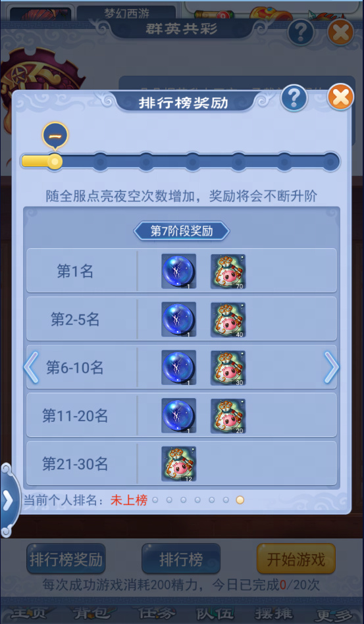Open the help icon of 排行榜奖励 dialog
The height and width of the screenshot is (624, 364).
[294, 98]
